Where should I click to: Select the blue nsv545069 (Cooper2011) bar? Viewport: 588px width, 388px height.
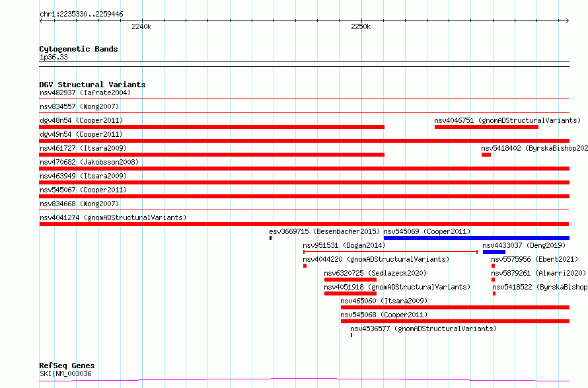click(x=476, y=238)
